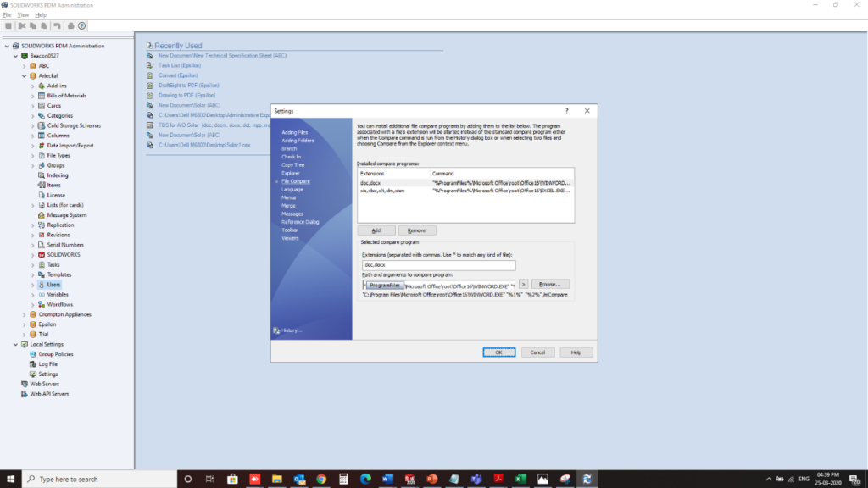Click the taskbar search box

(x=100, y=480)
